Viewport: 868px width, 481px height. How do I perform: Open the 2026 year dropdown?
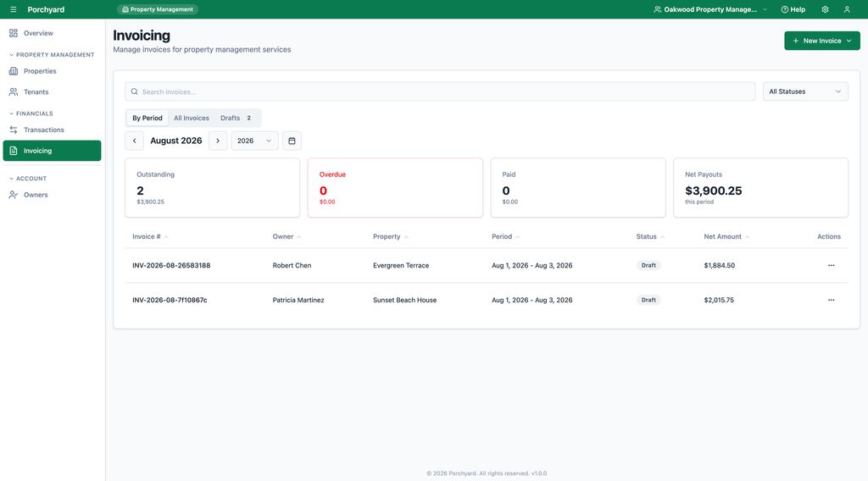254,141
